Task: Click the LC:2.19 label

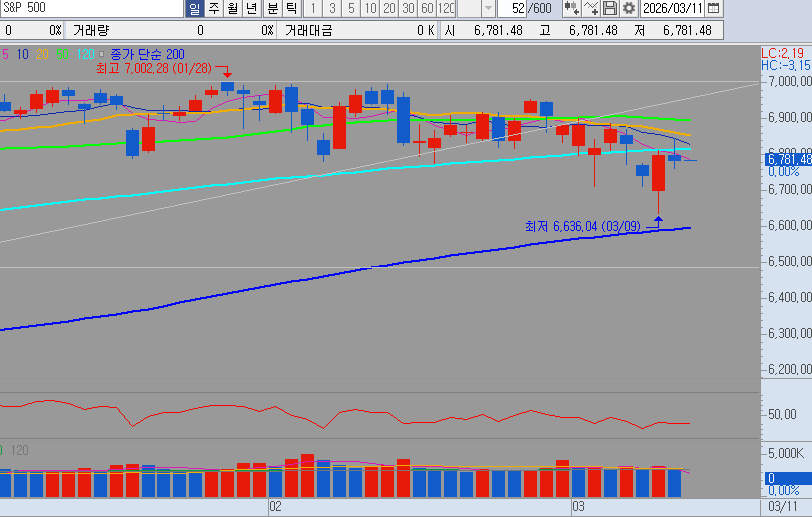Action: (x=782, y=53)
